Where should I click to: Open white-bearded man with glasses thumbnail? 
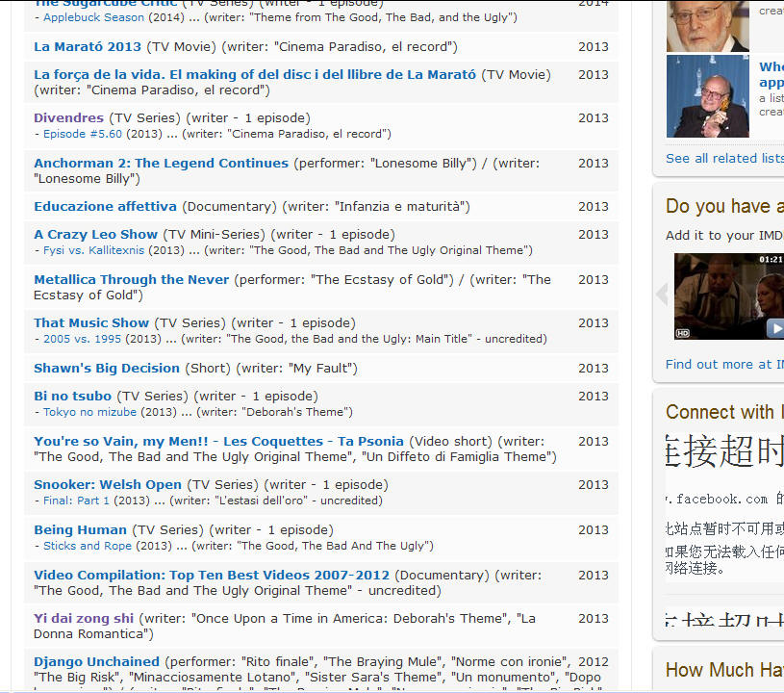click(x=707, y=26)
